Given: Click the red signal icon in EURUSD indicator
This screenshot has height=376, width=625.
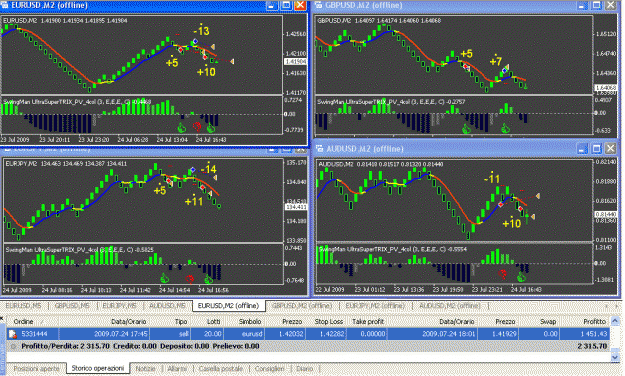Looking at the screenshot, I should pos(197,127).
